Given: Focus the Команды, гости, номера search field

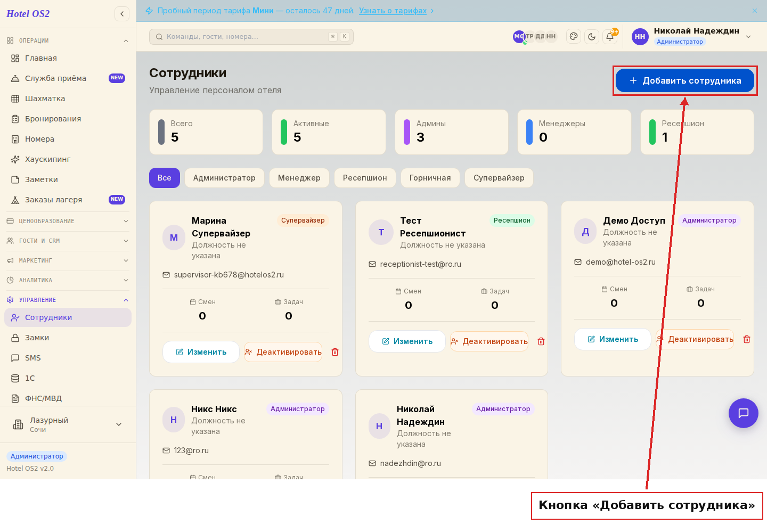Looking at the screenshot, I should [x=251, y=37].
